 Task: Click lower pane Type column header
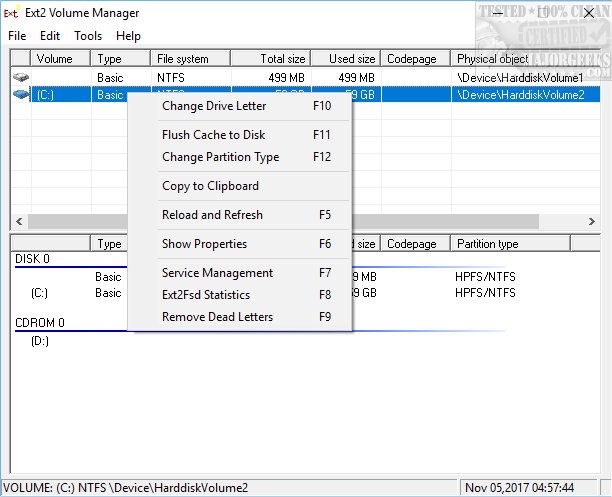coord(109,244)
